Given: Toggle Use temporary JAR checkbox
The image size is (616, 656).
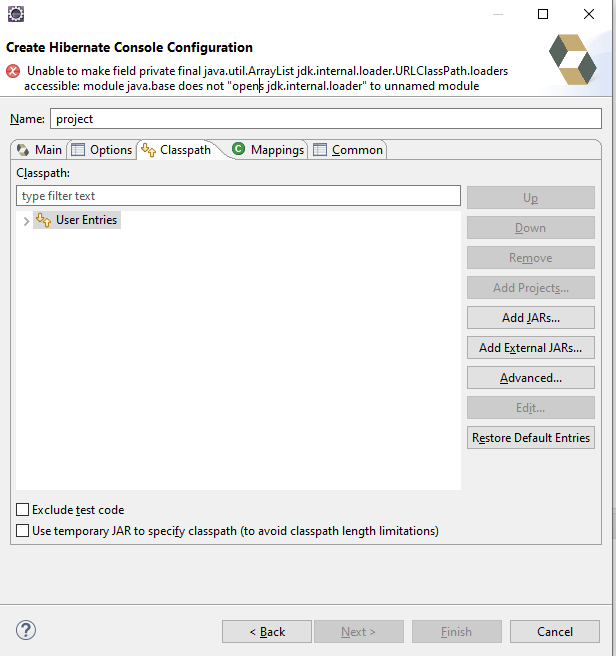Looking at the screenshot, I should pyautogui.click(x=23, y=531).
